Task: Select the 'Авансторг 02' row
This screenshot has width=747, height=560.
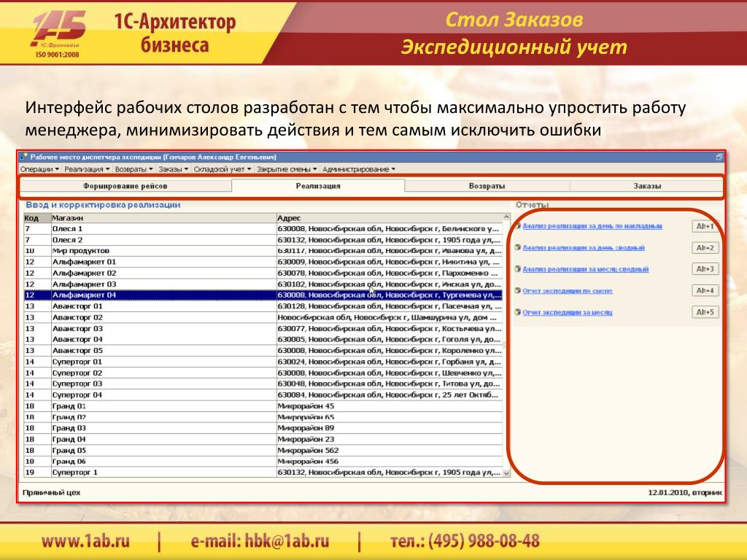Action: coord(263,317)
